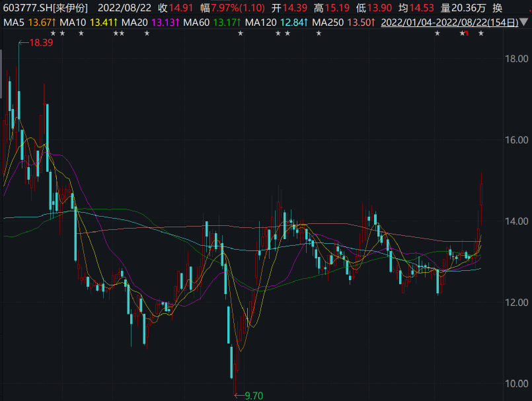Click the star marker with red flag beside it
This screenshot has height=401, width=532.
[463, 34]
